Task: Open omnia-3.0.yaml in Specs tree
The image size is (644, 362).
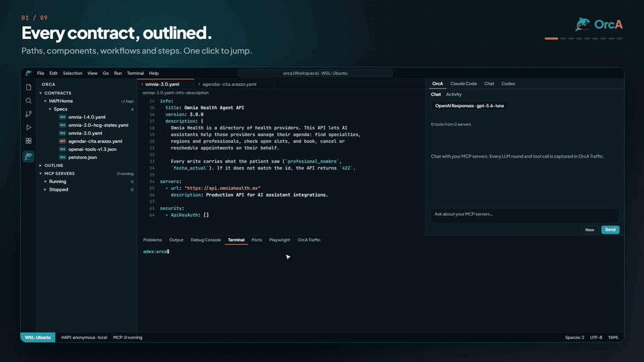Action: (85, 133)
